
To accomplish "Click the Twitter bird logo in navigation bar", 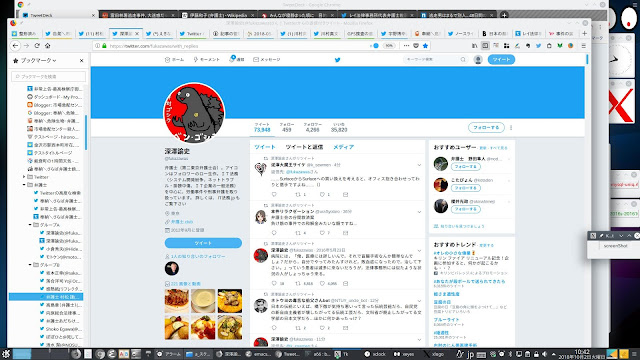I will (x=338, y=60).
